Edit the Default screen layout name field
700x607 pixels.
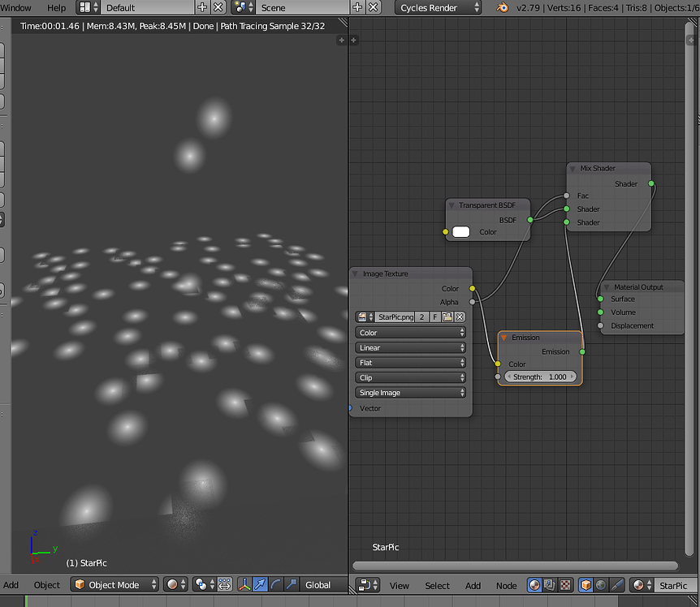tap(147, 7)
